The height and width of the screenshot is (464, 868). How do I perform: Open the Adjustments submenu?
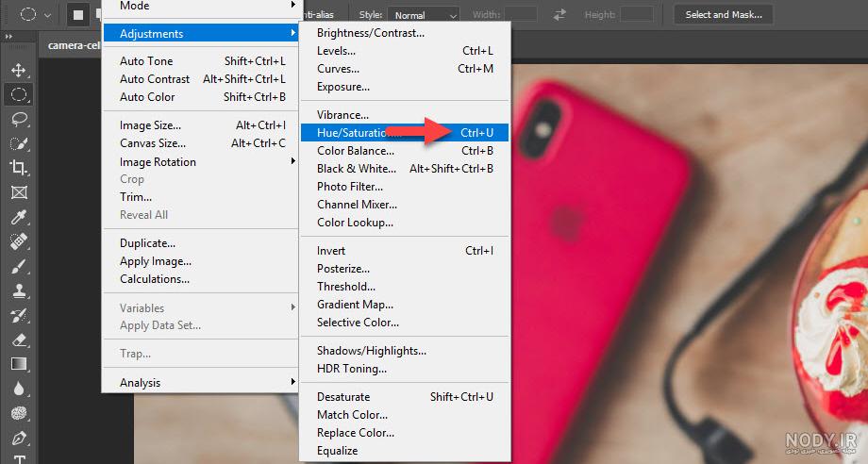point(201,34)
